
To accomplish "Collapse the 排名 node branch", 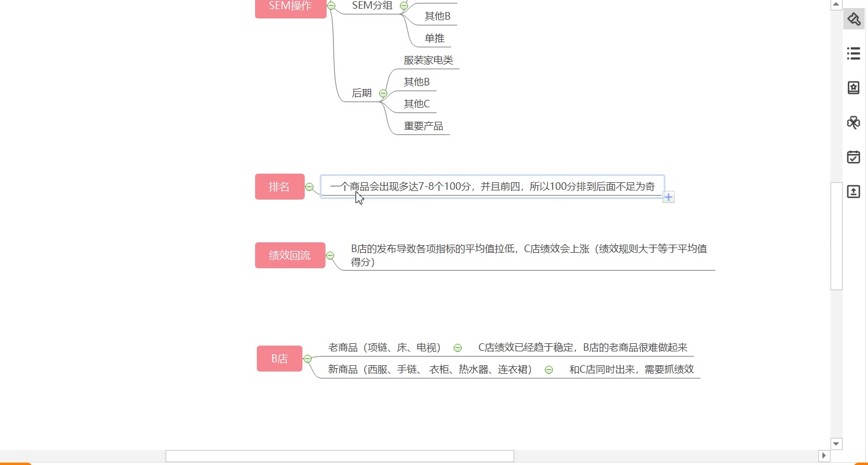I will [310, 187].
